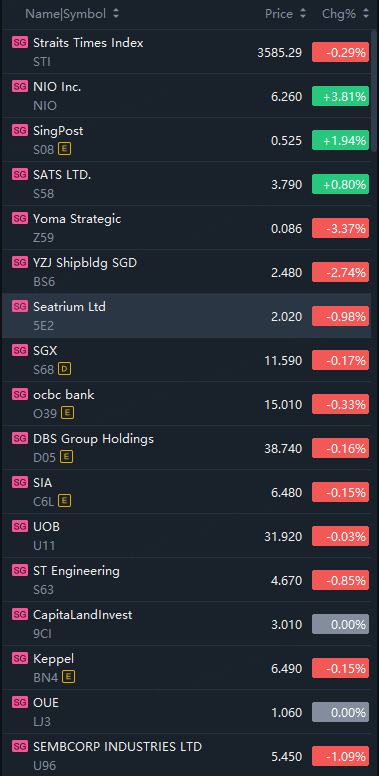
Task: Click NIO Inc. green +3.81% change badge
Action: tap(340, 97)
